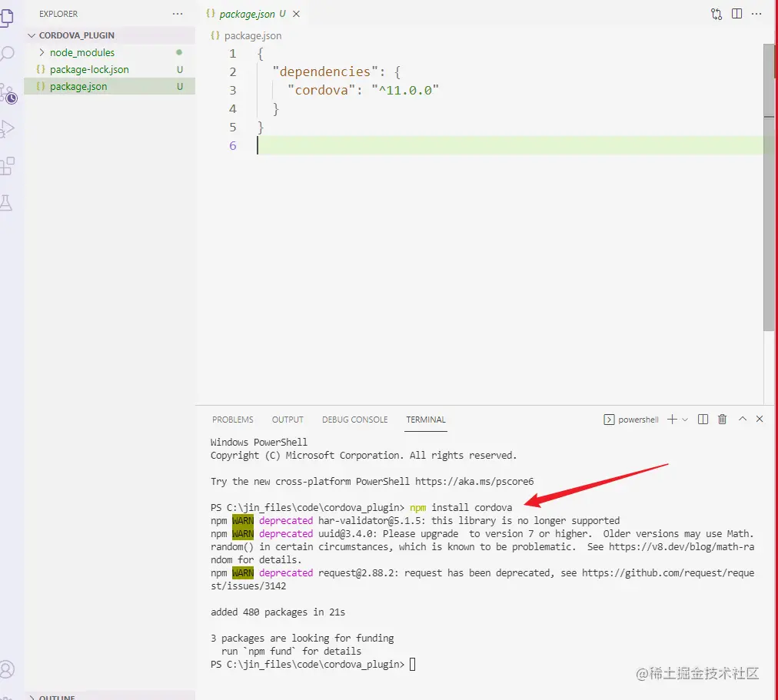Click line number 6 in the gutter

click(x=233, y=146)
